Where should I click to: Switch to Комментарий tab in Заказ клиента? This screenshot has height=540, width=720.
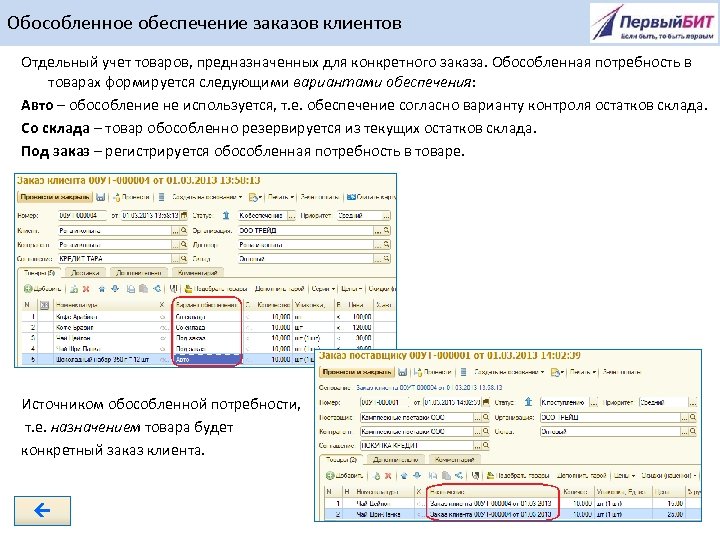click(x=197, y=273)
